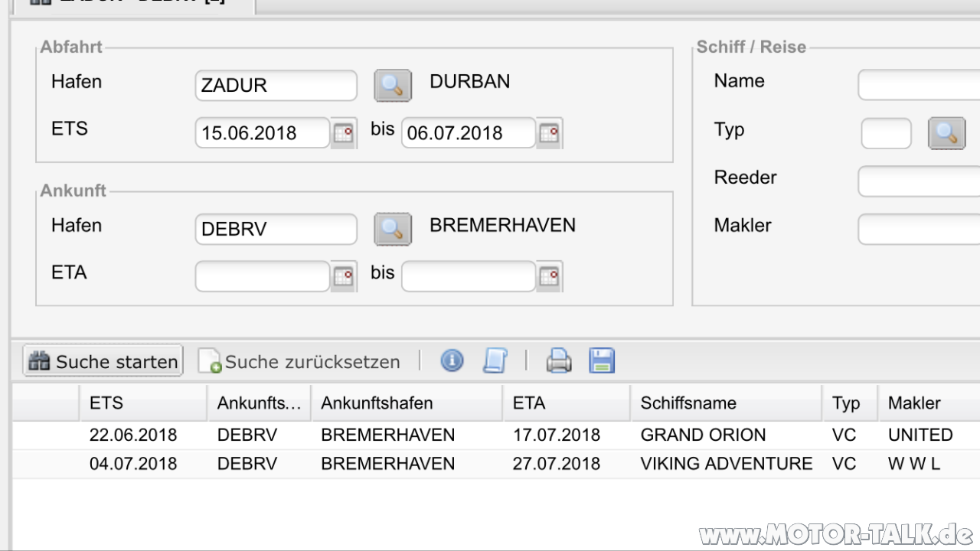Open calendar for ETS end date 06.07.2018
The width and height of the screenshot is (980, 551).
550,133
